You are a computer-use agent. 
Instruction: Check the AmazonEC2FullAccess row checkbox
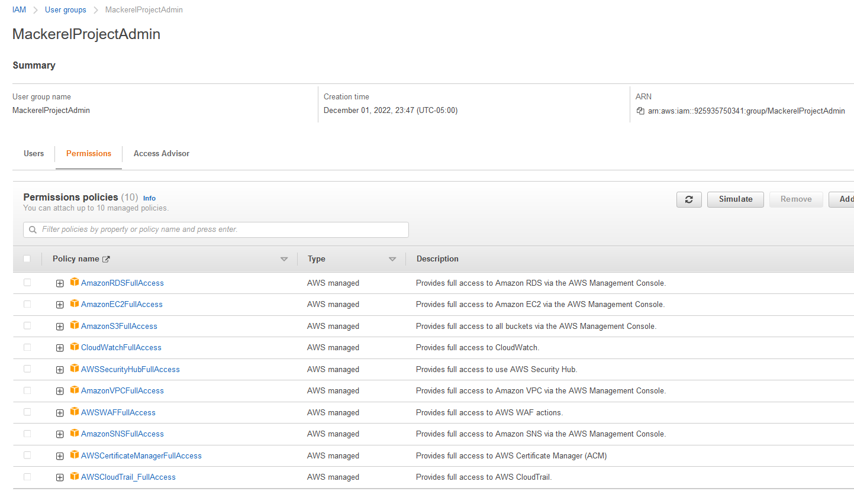27,304
